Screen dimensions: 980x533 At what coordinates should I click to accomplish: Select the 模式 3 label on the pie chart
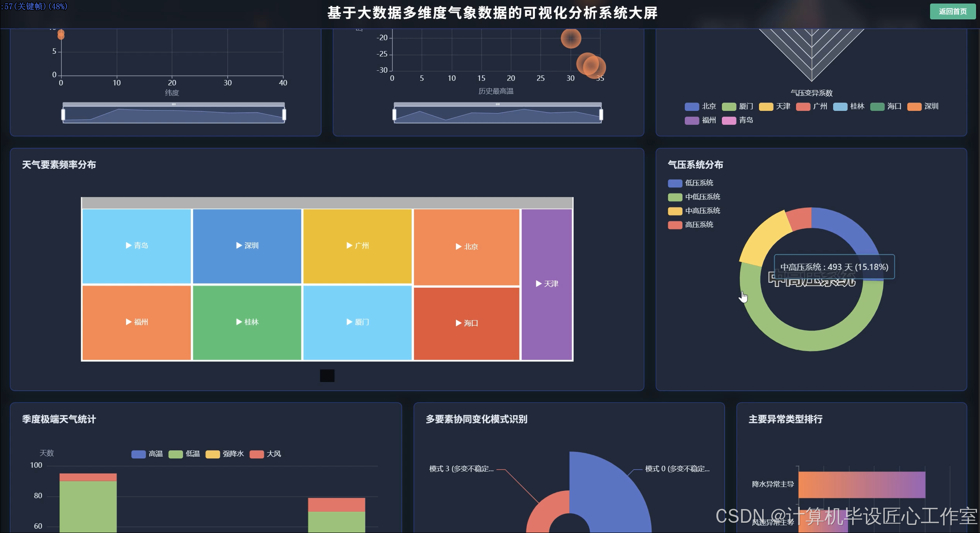tap(461, 469)
